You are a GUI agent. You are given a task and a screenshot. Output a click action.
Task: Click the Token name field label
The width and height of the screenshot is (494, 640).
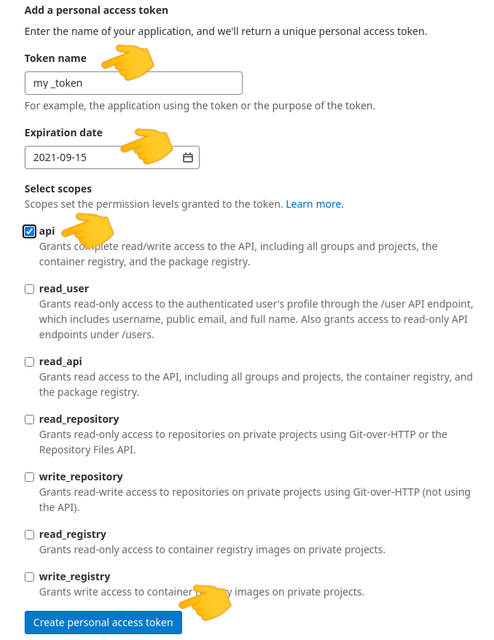click(x=56, y=58)
